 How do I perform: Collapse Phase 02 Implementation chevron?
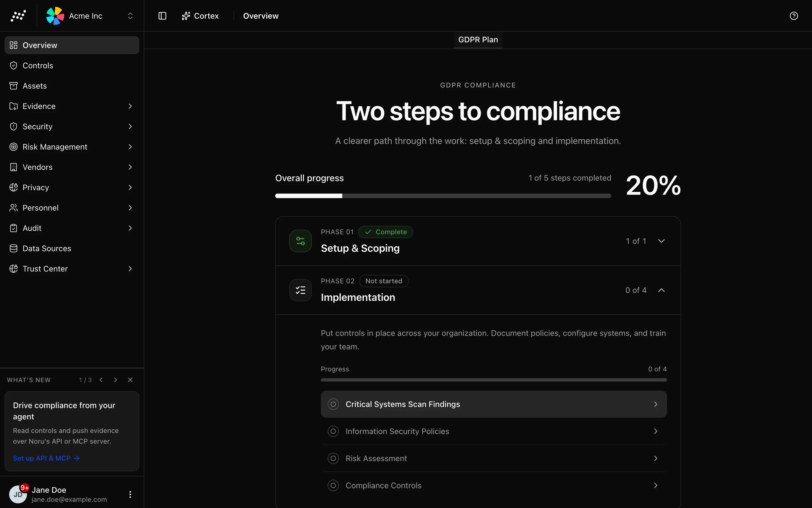[x=661, y=290]
